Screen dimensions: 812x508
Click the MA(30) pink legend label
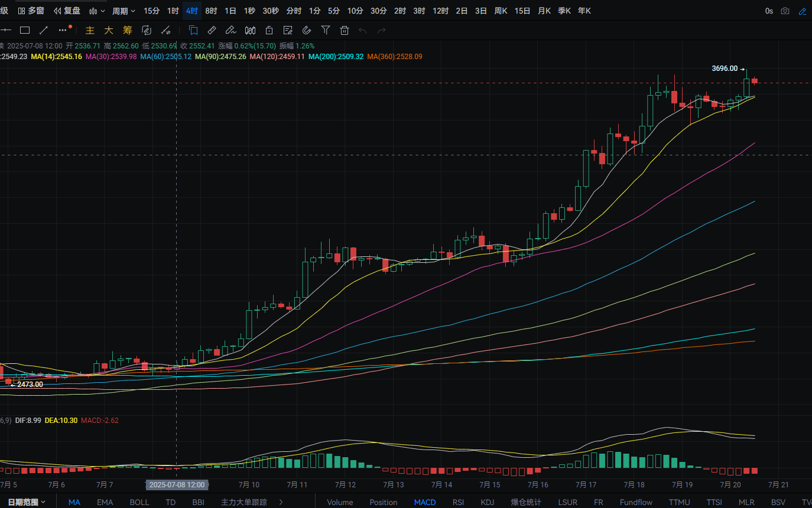click(111, 57)
